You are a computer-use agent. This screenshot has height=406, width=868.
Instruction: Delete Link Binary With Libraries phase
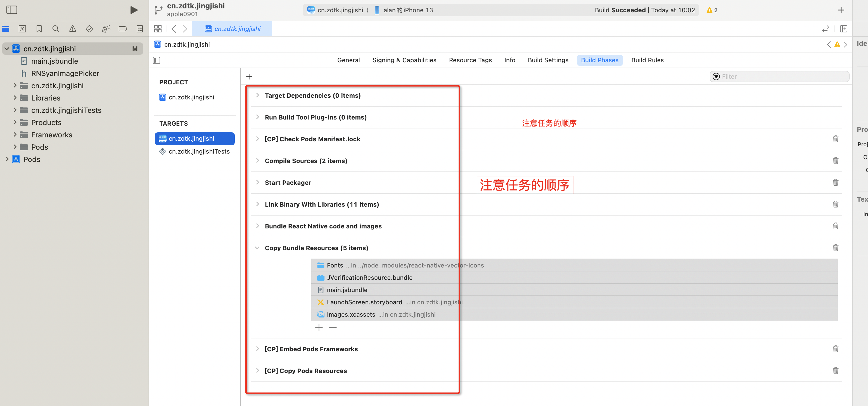[835, 204]
